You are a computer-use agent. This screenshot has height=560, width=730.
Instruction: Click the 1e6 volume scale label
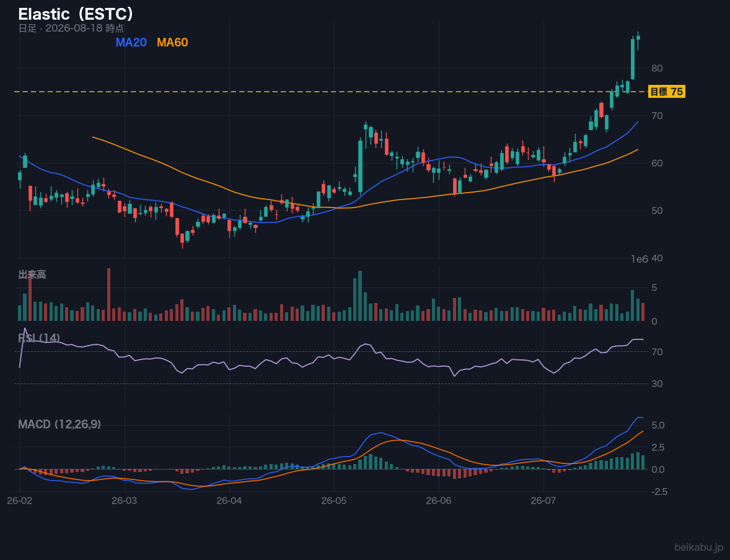click(x=640, y=260)
